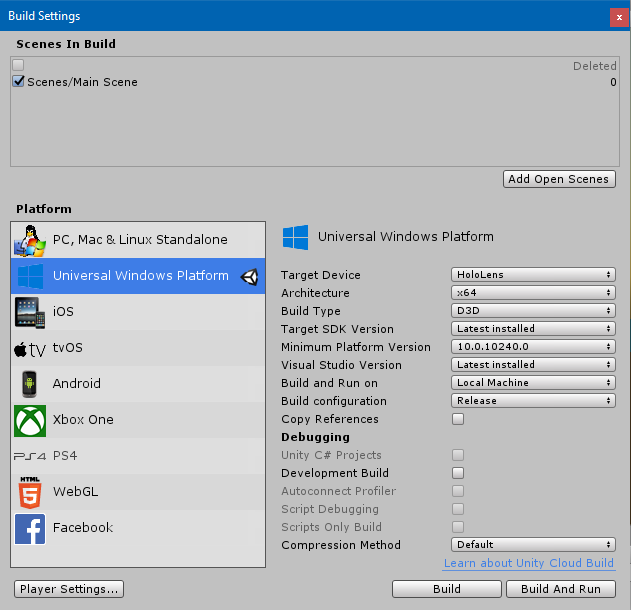Viewport: 631px width, 610px height.
Task: Select the tvOS platform row
Action: point(138,348)
